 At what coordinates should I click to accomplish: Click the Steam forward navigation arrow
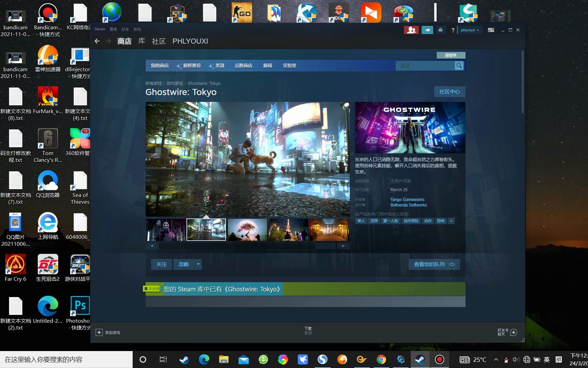(x=109, y=41)
